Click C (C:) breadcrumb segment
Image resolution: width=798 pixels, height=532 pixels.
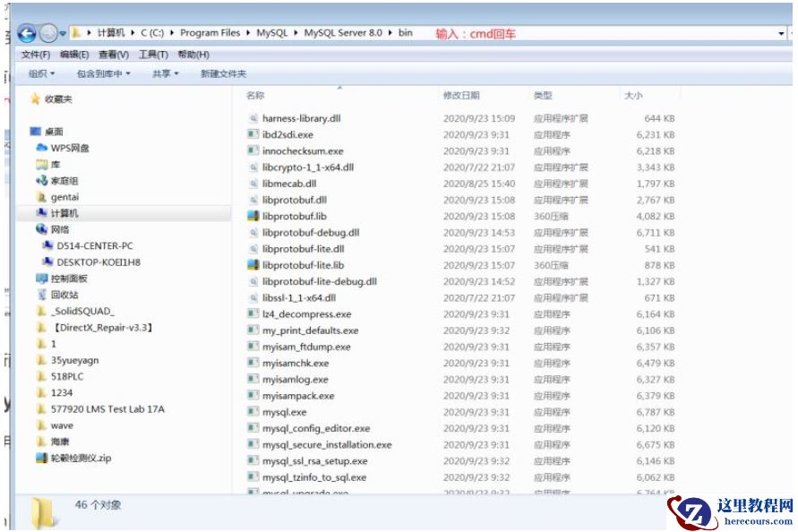pos(152,33)
